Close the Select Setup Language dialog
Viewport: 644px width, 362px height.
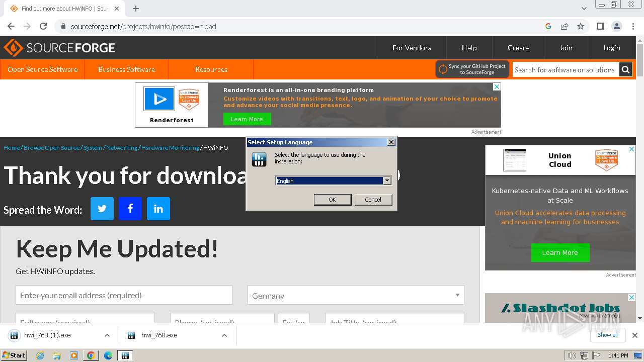(x=391, y=142)
